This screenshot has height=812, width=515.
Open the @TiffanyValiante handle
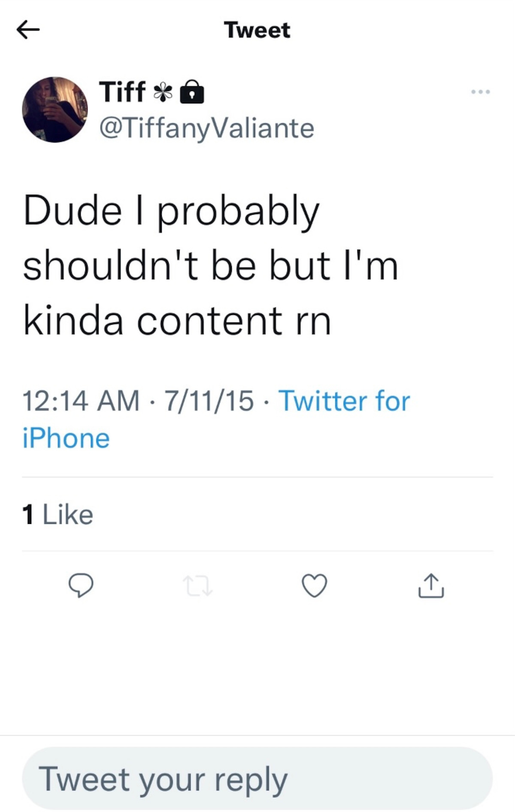(207, 128)
